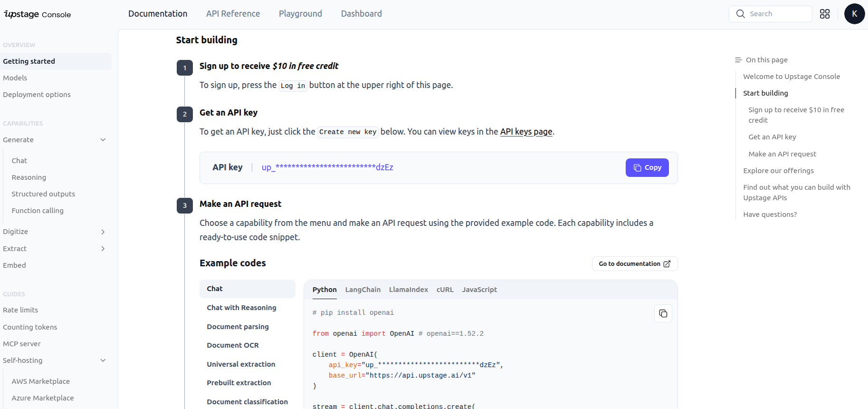Click the search magnifier icon
This screenshot has height=409, width=868.
(x=741, y=14)
